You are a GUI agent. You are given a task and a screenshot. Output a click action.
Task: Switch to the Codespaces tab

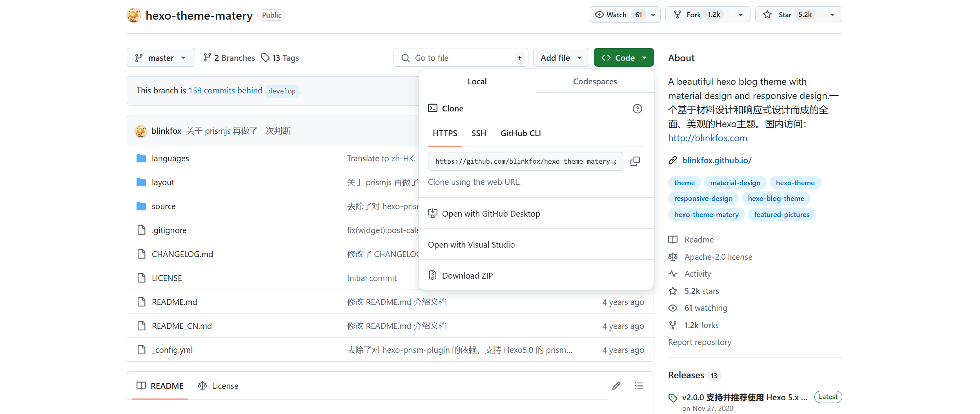tap(595, 81)
